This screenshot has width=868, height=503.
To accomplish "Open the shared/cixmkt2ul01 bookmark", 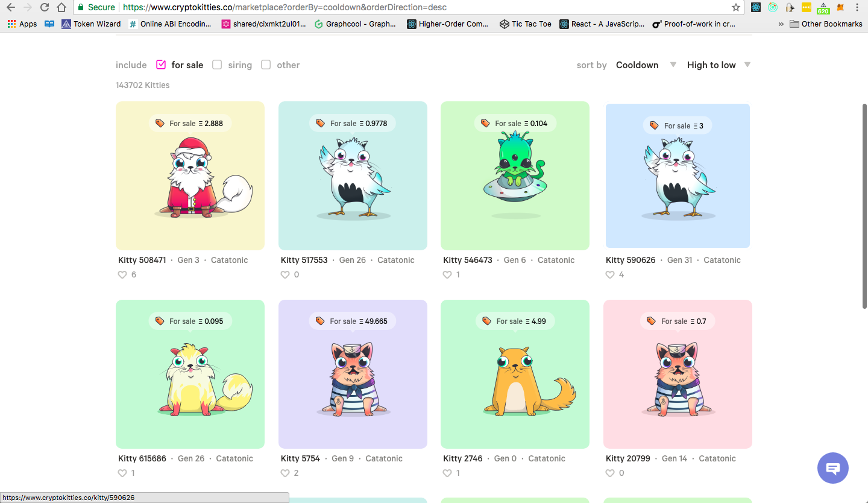I will coord(264,24).
